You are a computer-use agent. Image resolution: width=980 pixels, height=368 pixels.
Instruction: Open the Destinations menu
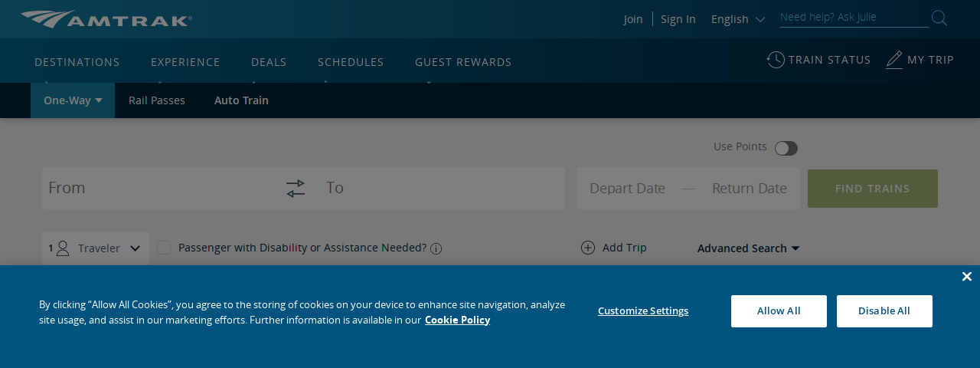[77, 62]
